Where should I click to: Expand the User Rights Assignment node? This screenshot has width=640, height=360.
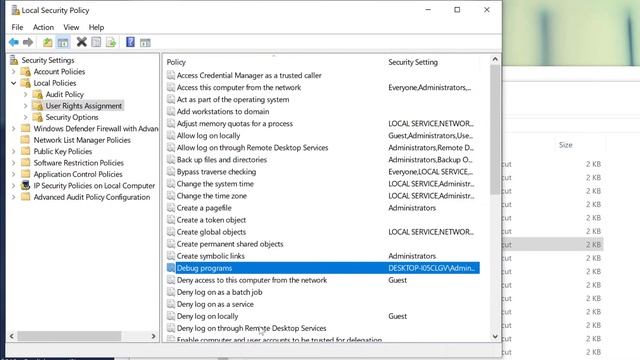coord(25,106)
